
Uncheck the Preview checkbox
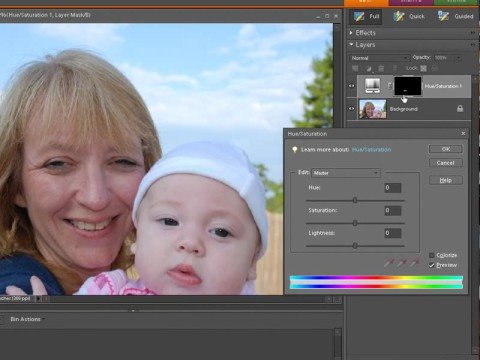point(432,265)
